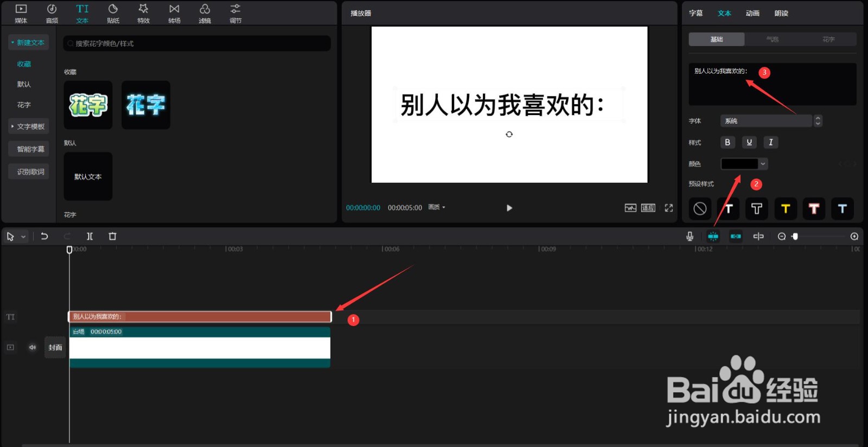This screenshot has height=447, width=868.
Task: Open the selection tool mode dropdown arrow
Action: coord(23,237)
